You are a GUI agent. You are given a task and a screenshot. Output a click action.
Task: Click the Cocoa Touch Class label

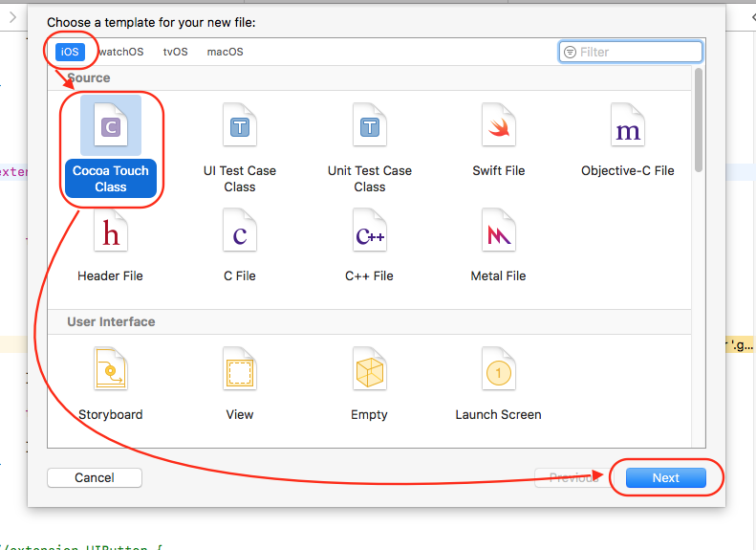[111, 179]
